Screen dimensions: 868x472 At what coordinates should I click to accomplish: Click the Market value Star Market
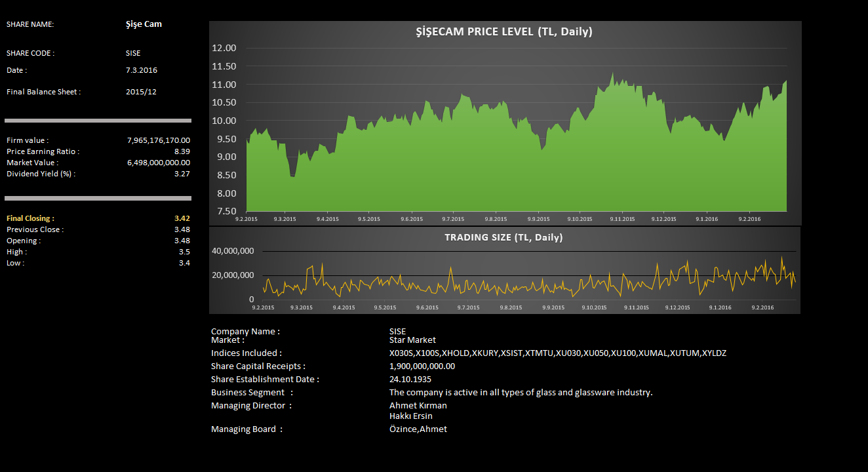pos(412,340)
